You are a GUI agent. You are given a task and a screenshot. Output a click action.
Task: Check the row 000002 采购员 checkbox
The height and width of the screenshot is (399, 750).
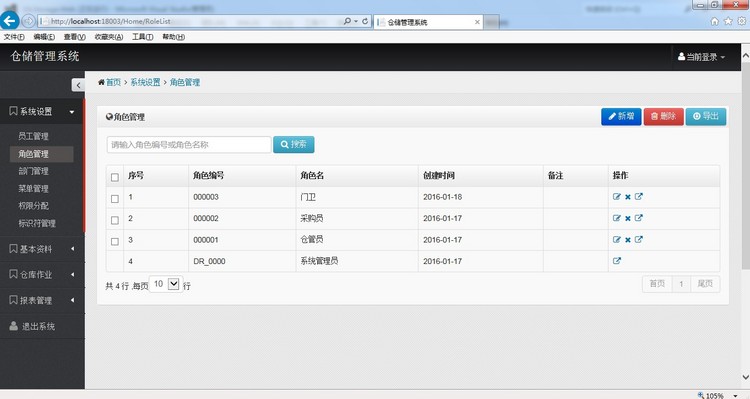pyautogui.click(x=115, y=221)
